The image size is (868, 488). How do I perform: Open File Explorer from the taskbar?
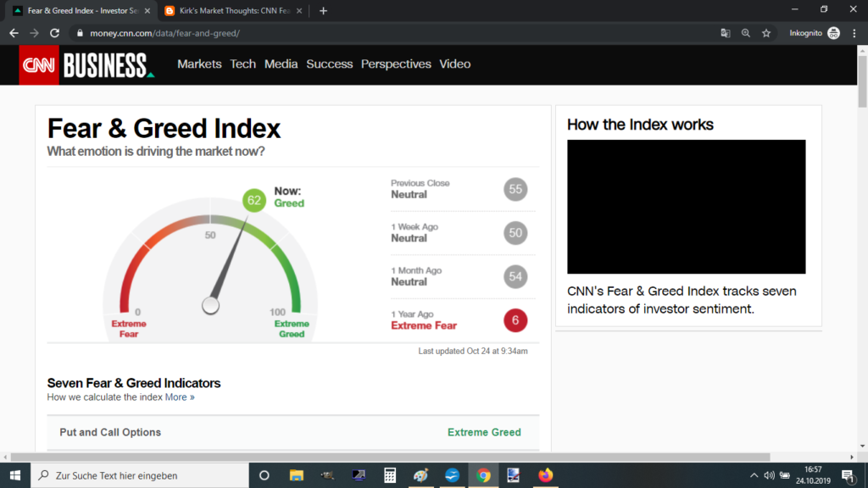pos(296,475)
